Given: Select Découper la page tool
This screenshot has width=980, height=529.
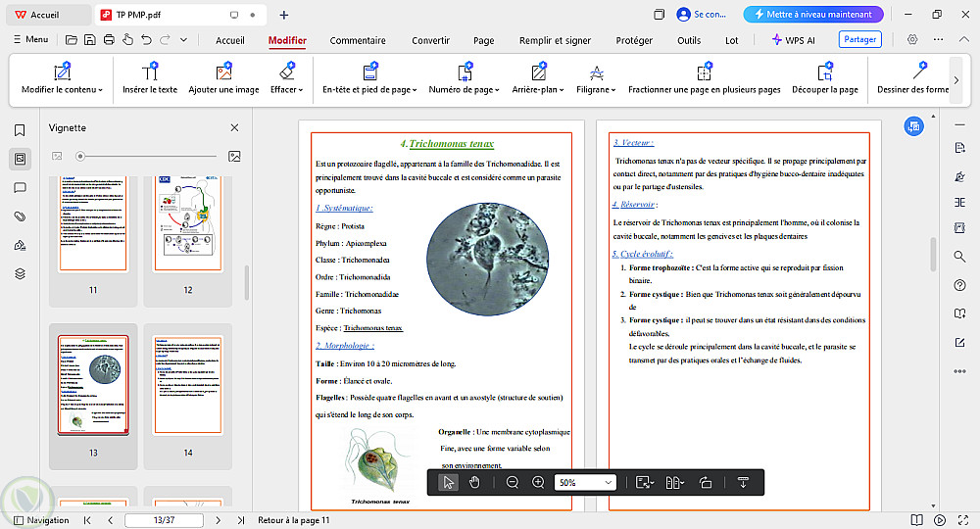Looking at the screenshot, I should tap(826, 78).
